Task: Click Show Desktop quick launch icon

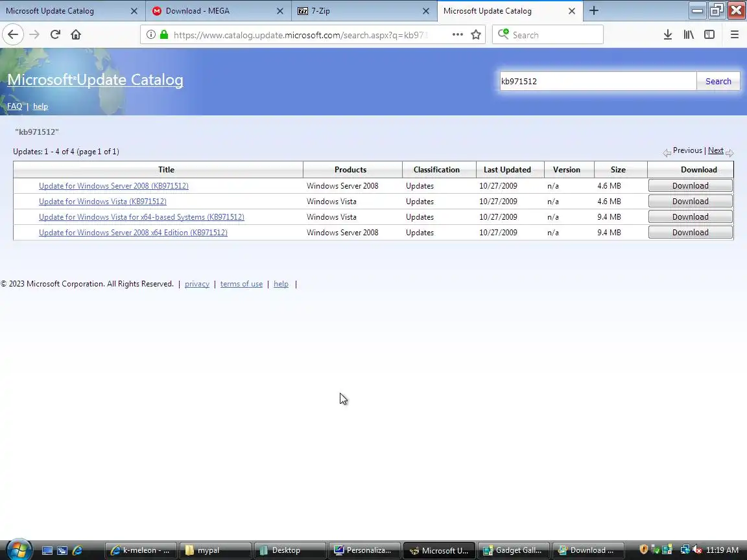Action: coord(47,550)
